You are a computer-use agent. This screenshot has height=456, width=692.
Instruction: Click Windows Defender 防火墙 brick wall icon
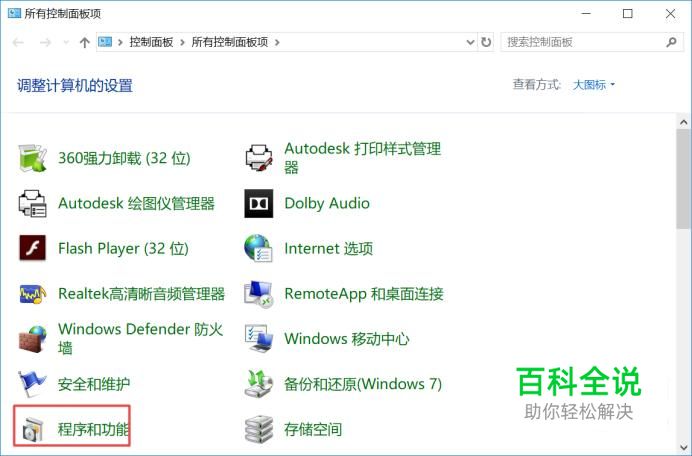(x=32, y=339)
